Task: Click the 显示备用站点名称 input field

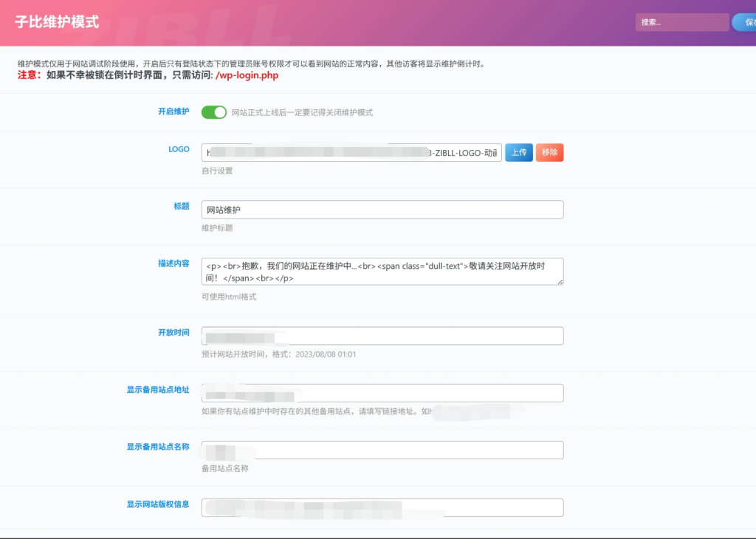Action: point(382,450)
